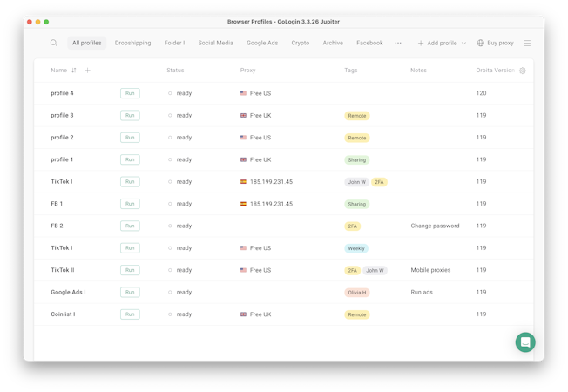Click the 2FA tag on FB 2
Viewport: 568px width, 392px height.
tap(352, 226)
